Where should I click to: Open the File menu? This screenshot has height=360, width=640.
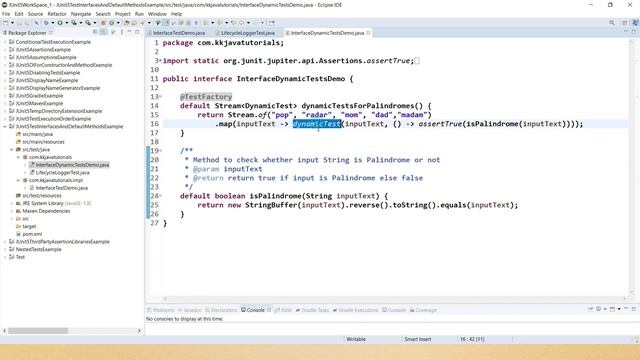6,14
